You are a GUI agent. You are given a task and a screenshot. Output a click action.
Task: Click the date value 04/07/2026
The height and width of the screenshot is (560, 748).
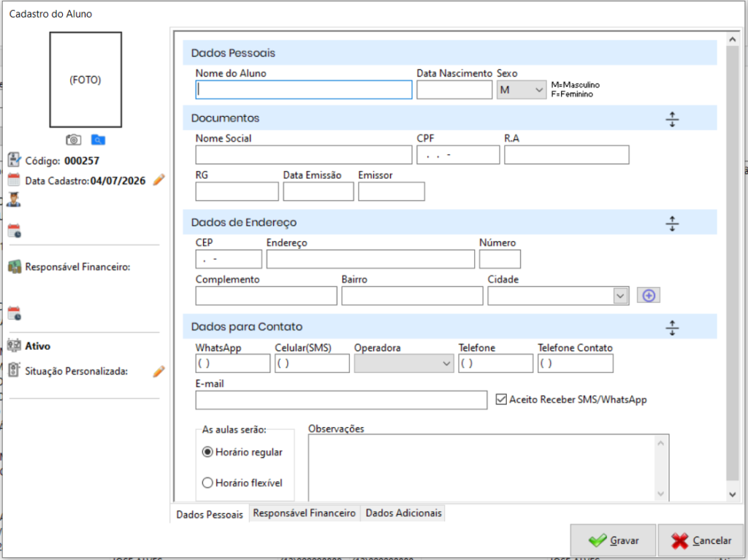point(118,181)
